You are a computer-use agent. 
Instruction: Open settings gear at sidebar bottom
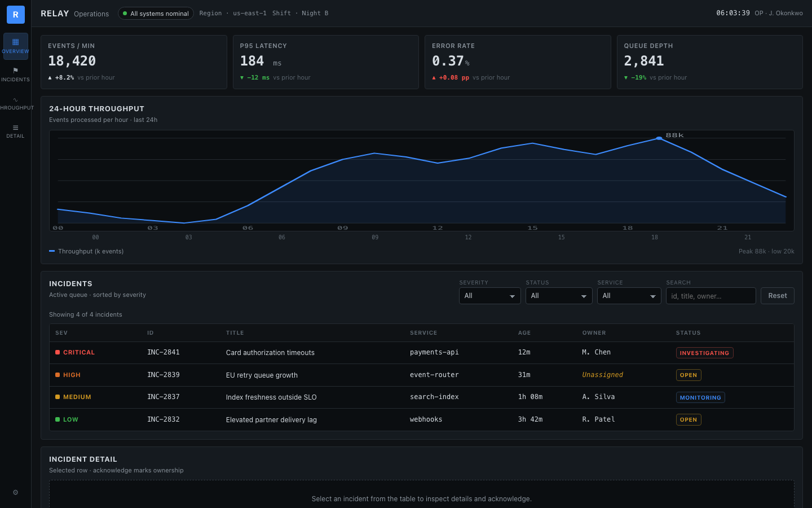[x=15, y=492]
